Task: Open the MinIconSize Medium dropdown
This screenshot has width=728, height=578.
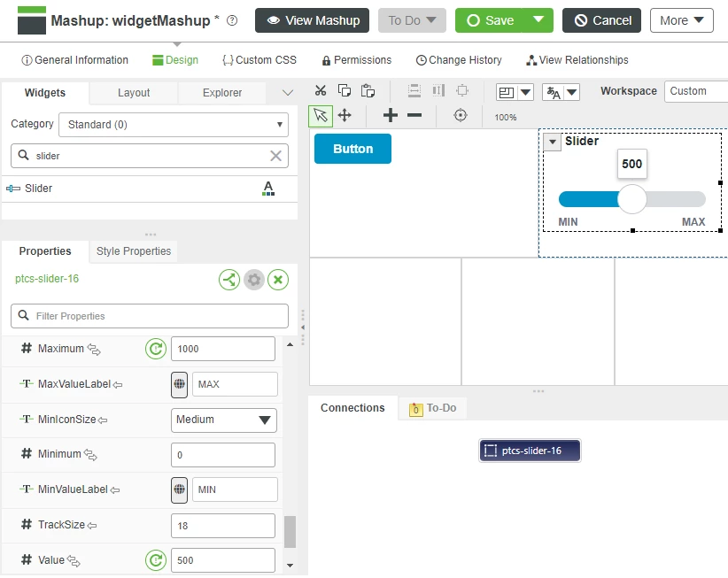Action: 224,420
